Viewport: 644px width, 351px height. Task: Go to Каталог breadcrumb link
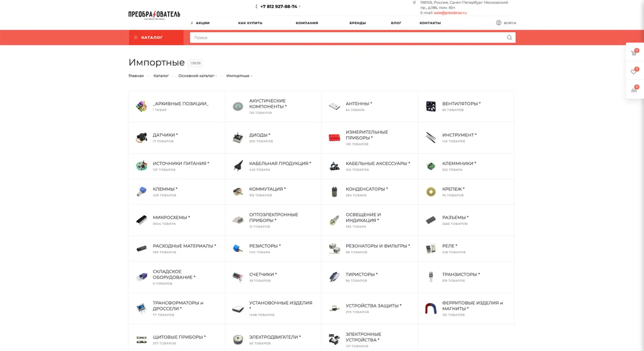click(161, 76)
